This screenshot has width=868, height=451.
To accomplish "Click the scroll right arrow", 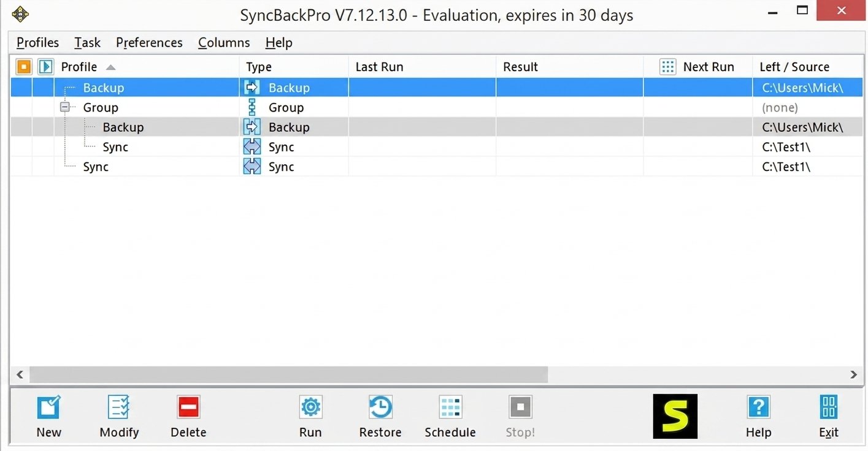I will [853, 374].
